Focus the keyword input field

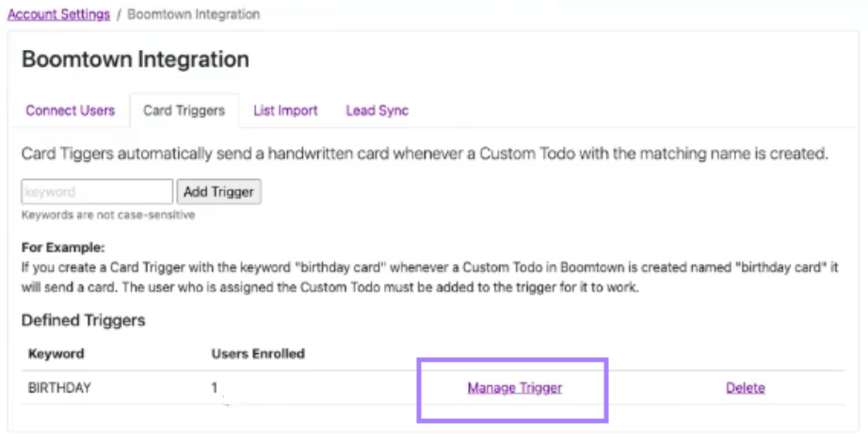97,192
